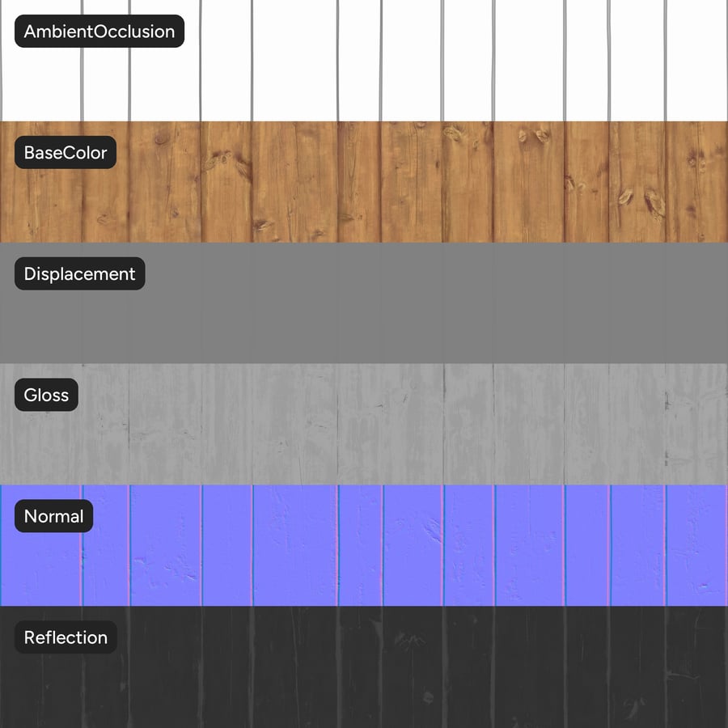The image size is (728, 728).
Task: Click the Displacement label
Action: pyautogui.click(x=80, y=274)
